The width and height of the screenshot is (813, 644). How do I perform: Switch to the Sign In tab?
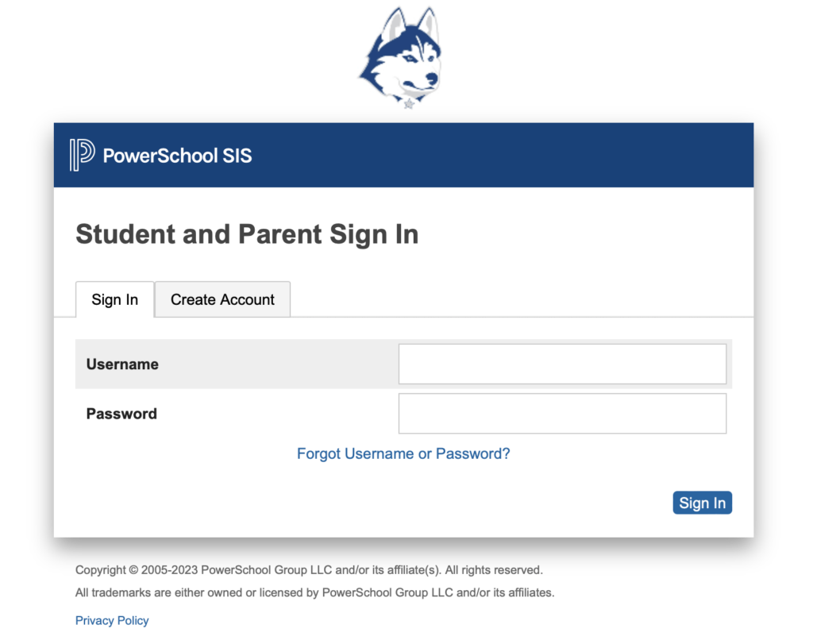click(x=114, y=299)
